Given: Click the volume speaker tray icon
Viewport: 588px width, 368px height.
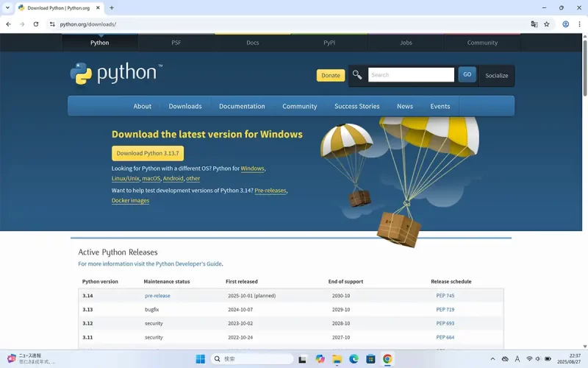Looking at the screenshot, I should click(x=538, y=359).
